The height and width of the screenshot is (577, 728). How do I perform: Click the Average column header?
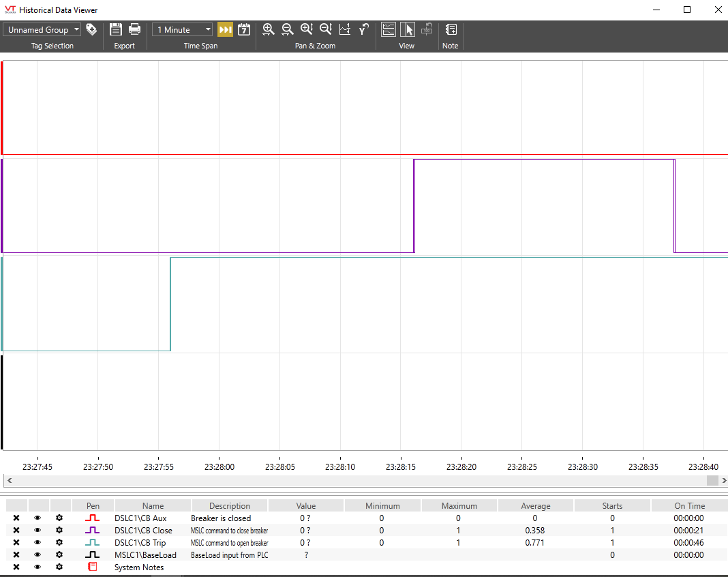(x=535, y=506)
